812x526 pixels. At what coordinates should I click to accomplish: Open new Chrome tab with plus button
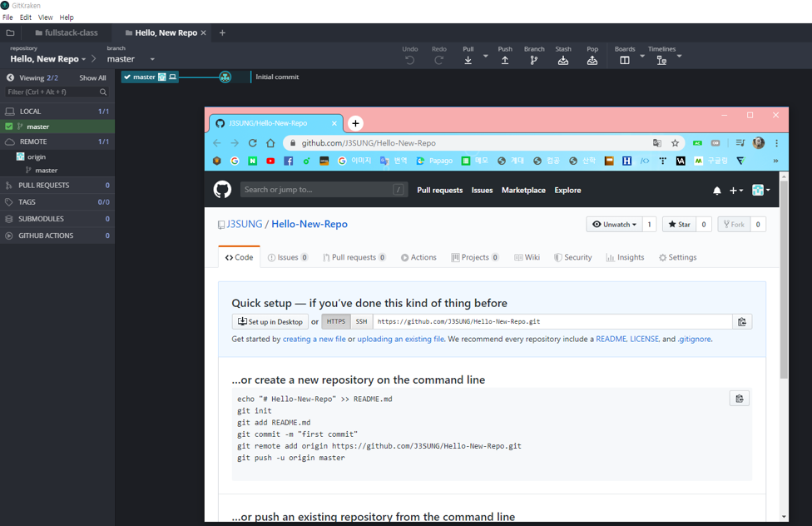pyautogui.click(x=355, y=123)
